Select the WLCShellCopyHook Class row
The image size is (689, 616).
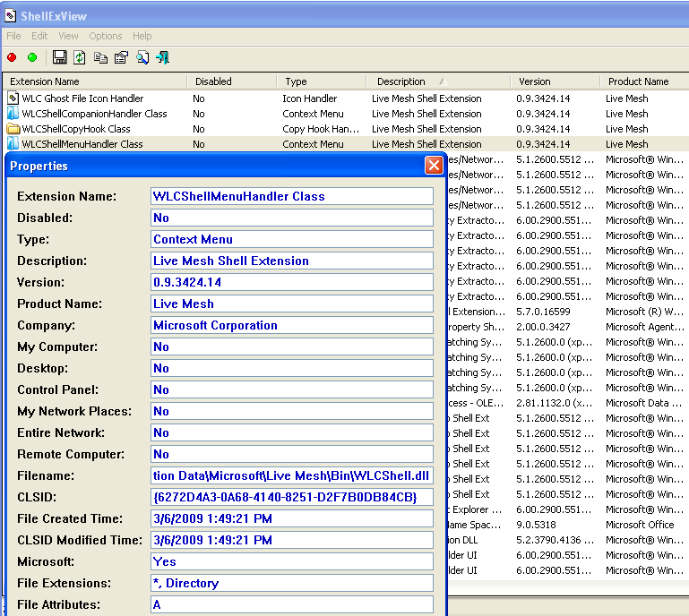click(x=346, y=129)
